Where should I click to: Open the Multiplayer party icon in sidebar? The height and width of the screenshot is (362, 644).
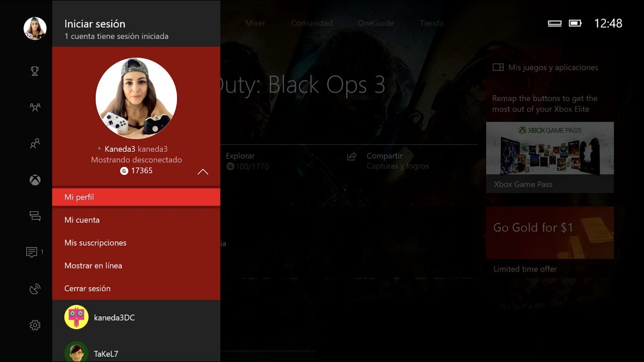pos(35,107)
